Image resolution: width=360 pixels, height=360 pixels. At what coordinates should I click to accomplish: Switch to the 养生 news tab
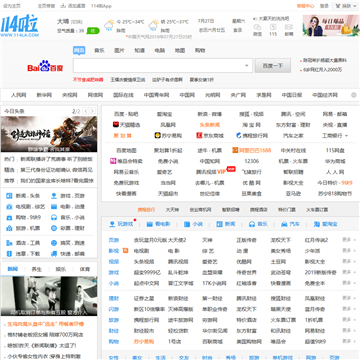pos(37,269)
